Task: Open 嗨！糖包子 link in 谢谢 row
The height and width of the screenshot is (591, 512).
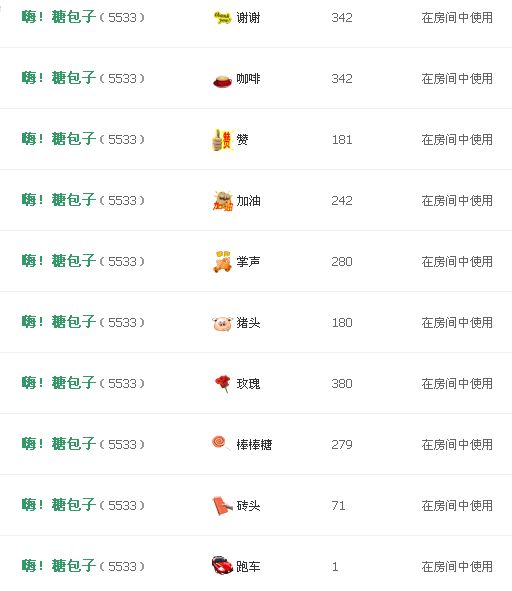Action: 58,17
